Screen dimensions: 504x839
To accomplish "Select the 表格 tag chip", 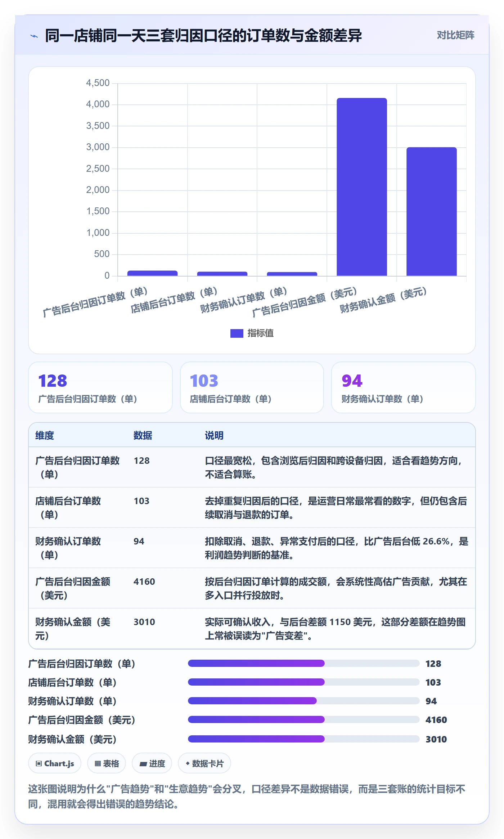I will [107, 763].
